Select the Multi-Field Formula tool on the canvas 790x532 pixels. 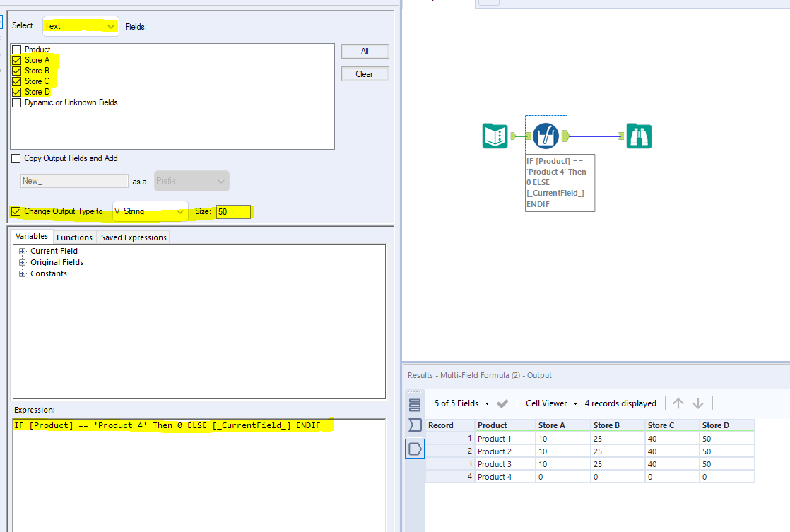click(545, 136)
